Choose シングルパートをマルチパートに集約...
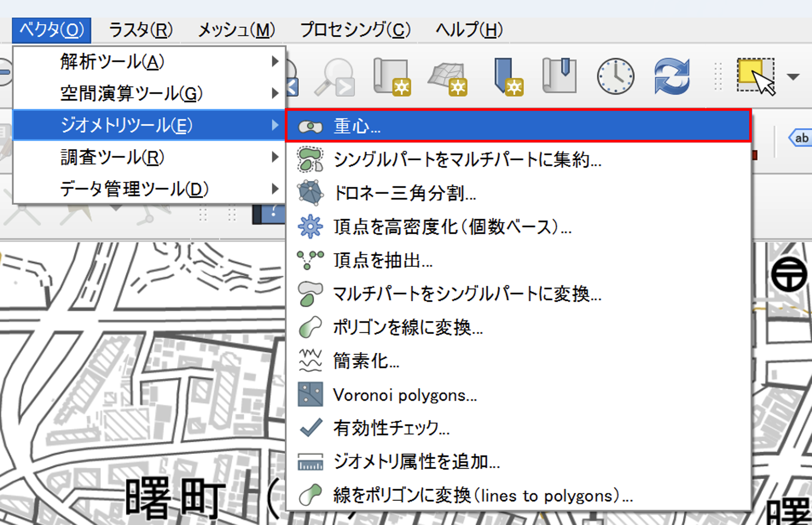Image resolution: width=812 pixels, height=525 pixels. (519, 160)
